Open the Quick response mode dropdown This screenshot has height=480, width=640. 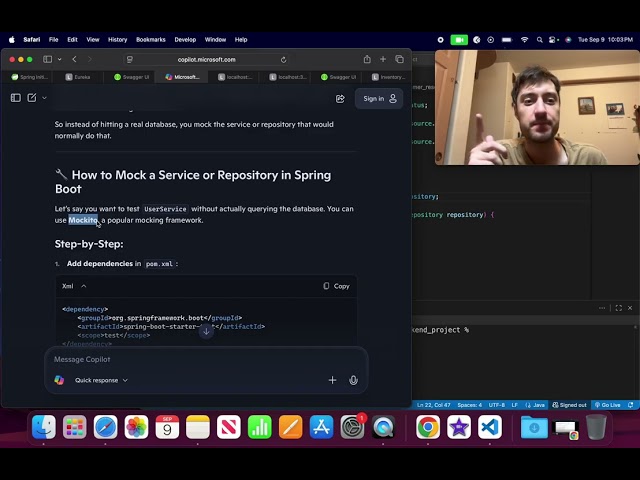click(x=101, y=380)
